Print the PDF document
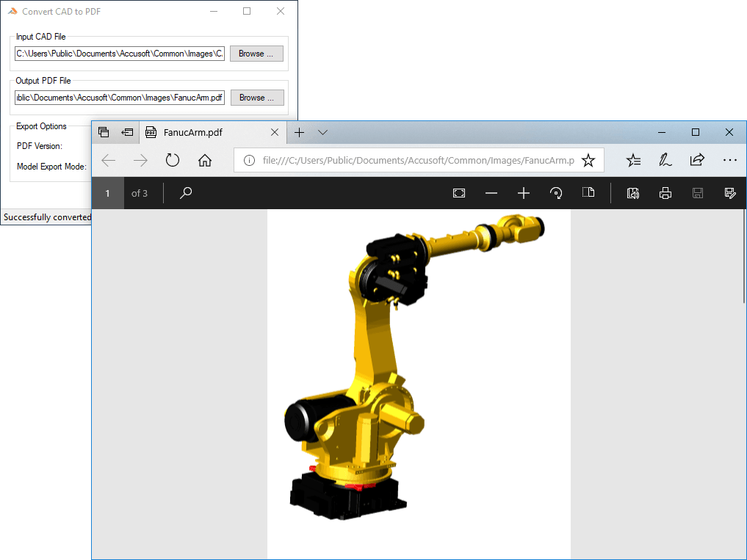 tap(665, 193)
